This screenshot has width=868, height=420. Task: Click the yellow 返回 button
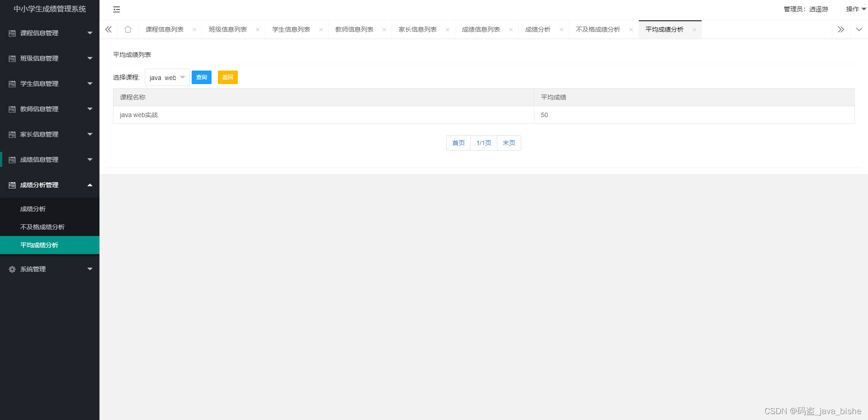click(x=228, y=77)
